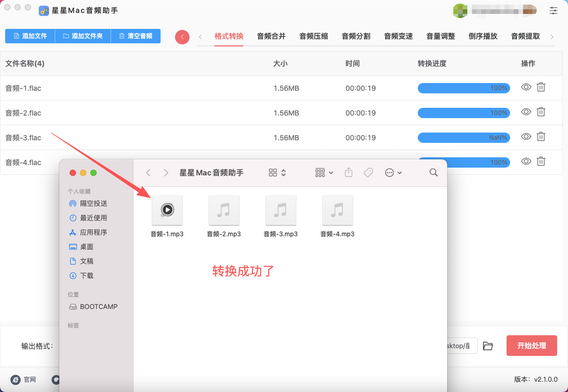The height and width of the screenshot is (392, 568).
Task: Click the Finder search magnifier icon
Action: pos(434,173)
